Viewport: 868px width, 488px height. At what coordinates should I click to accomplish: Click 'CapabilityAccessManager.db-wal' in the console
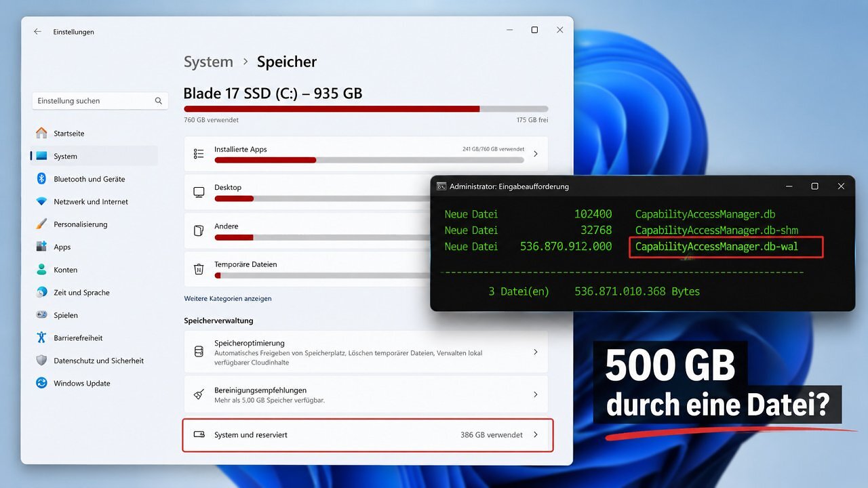717,247
